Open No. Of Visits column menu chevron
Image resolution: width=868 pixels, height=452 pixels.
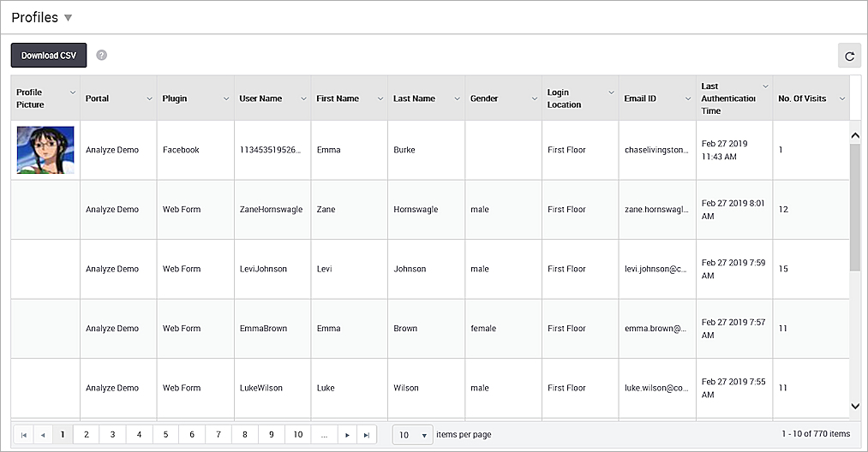(842, 98)
